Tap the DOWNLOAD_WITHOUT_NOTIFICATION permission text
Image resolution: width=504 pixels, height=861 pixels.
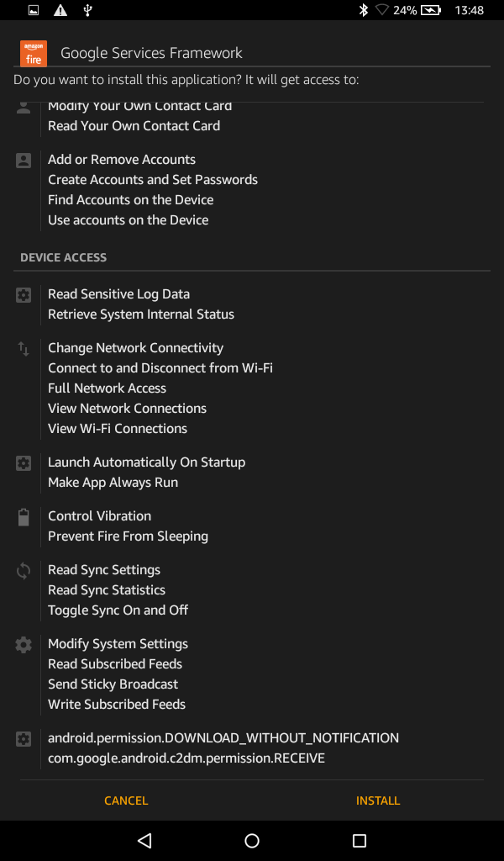[223, 737]
